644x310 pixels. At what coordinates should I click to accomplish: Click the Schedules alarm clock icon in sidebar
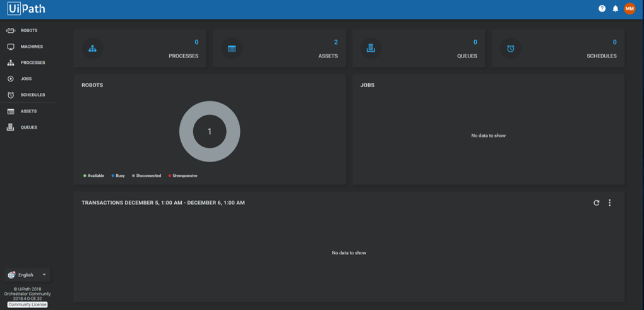click(11, 95)
